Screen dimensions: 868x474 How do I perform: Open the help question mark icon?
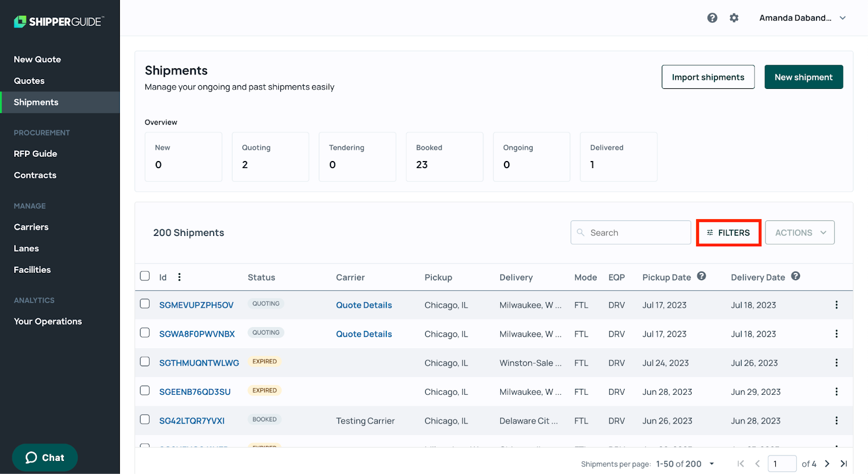712,18
